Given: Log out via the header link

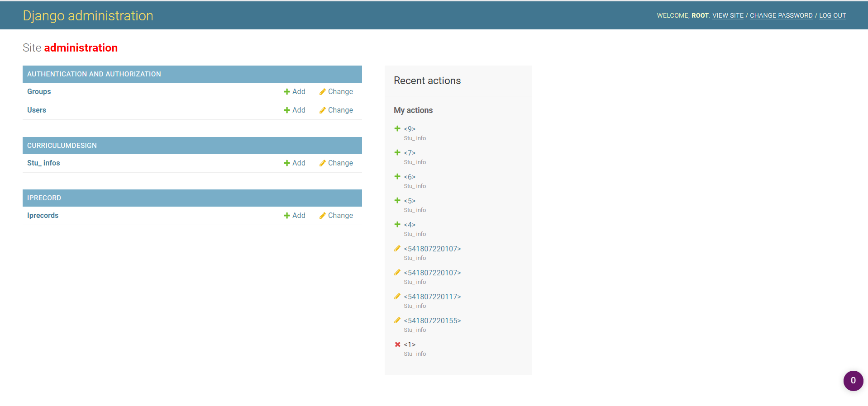Looking at the screenshot, I should 832,15.
